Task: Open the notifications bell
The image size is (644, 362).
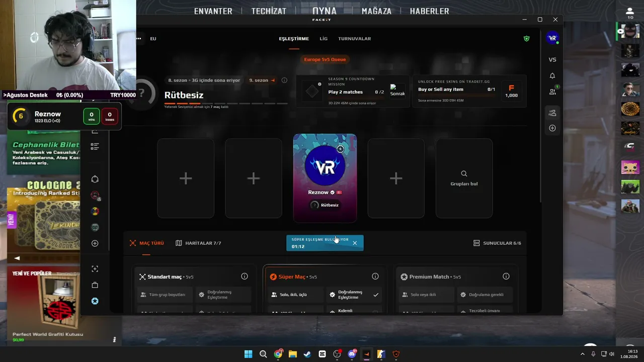Action: [x=552, y=76]
